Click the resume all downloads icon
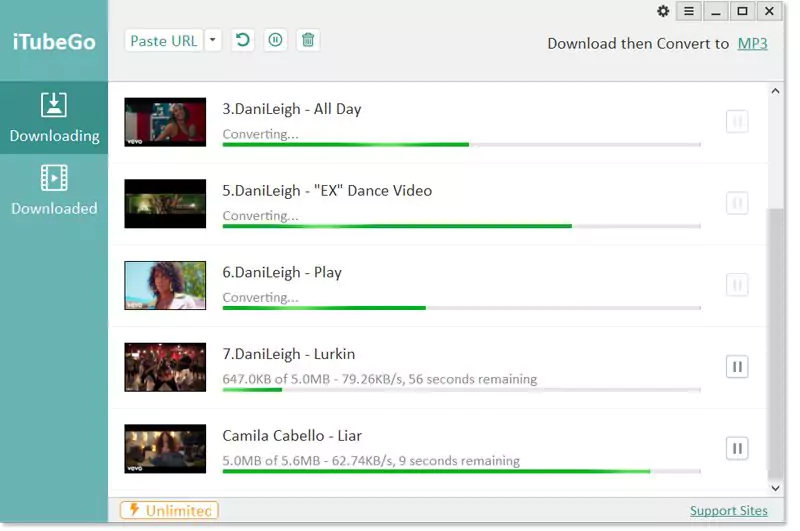Image resolution: width=800 pixels, height=531 pixels. click(x=242, y=40)
